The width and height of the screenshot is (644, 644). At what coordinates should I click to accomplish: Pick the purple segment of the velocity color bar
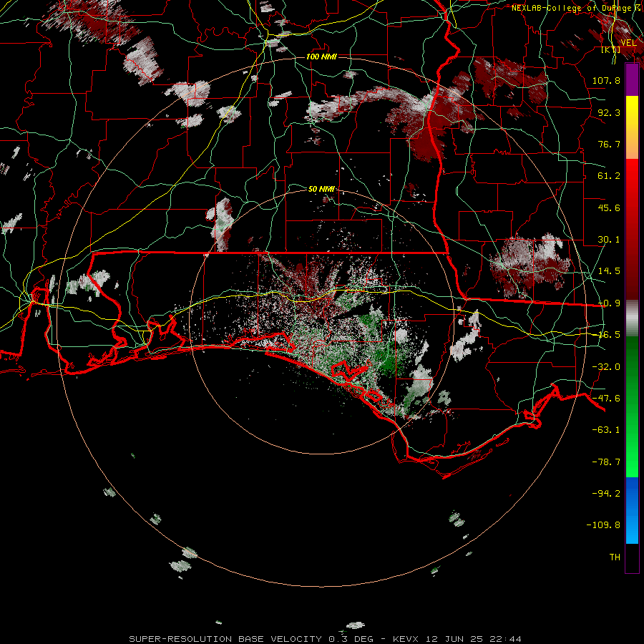click(632, 80)
